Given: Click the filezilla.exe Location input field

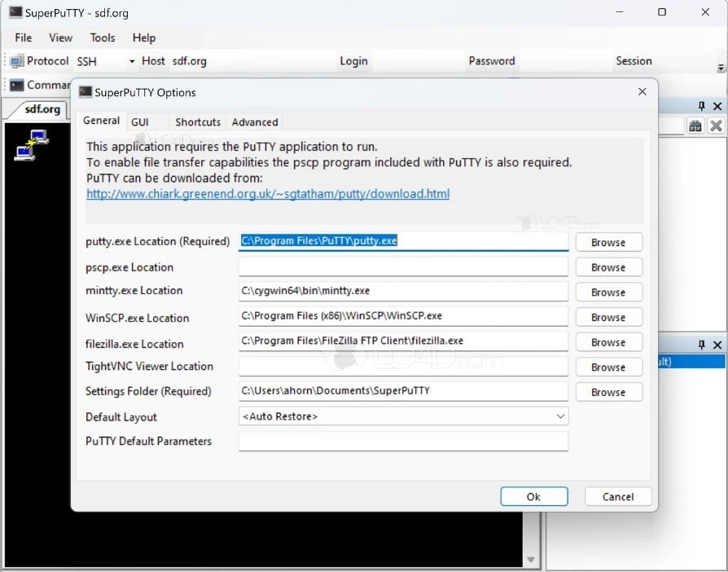Looking at the screenshot, I should [x=403, y=341].
